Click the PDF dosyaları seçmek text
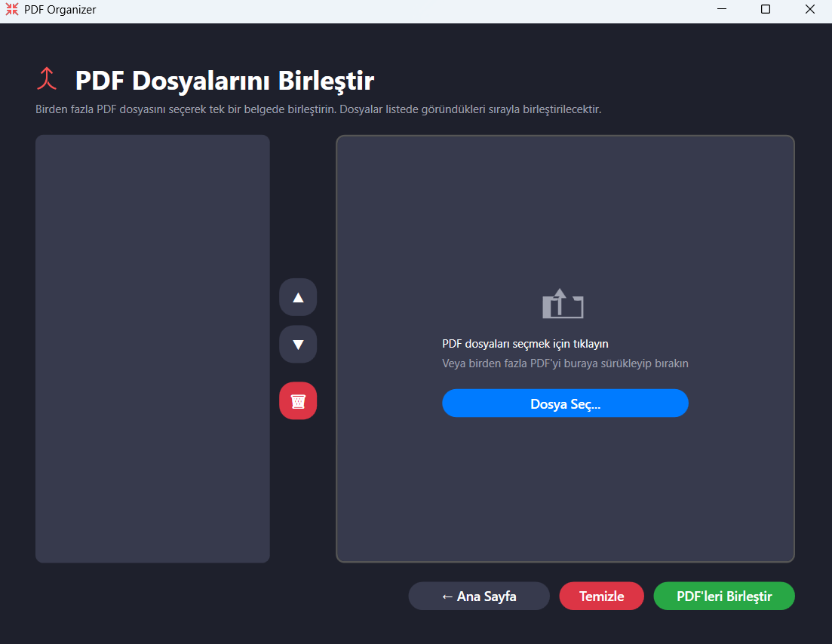832x644 pixels. (564, 343)
